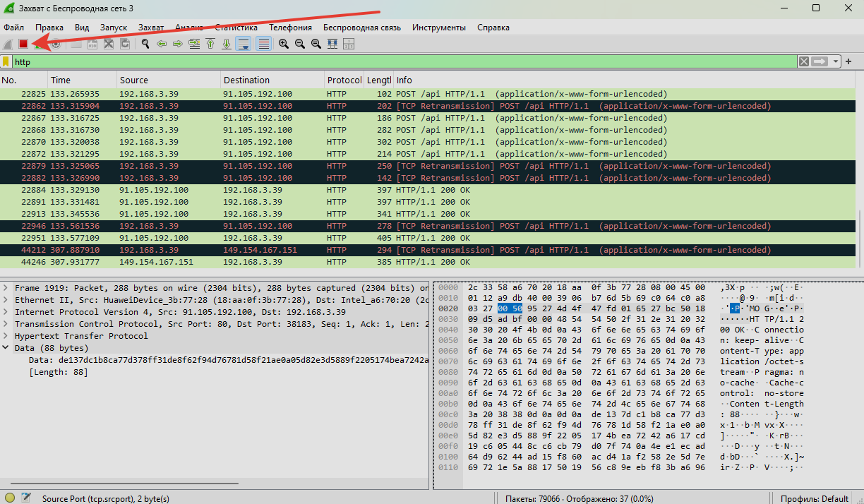Select packet 22884 HTTP 200 OK

428,190
